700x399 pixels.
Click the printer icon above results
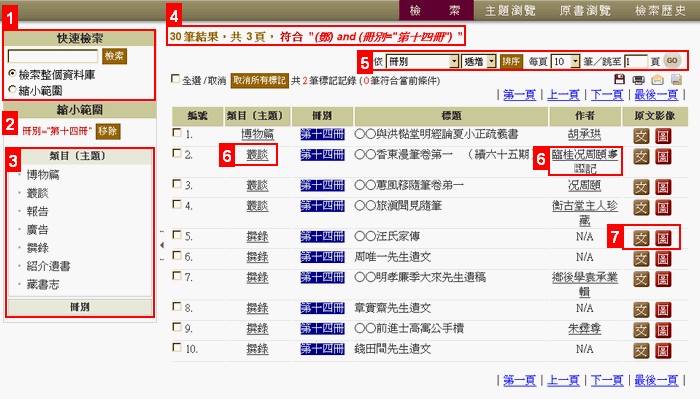coord(638,80)
